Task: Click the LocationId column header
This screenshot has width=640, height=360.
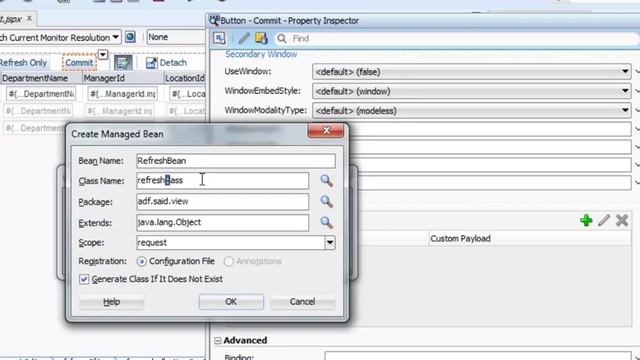Action: [184, 78]
